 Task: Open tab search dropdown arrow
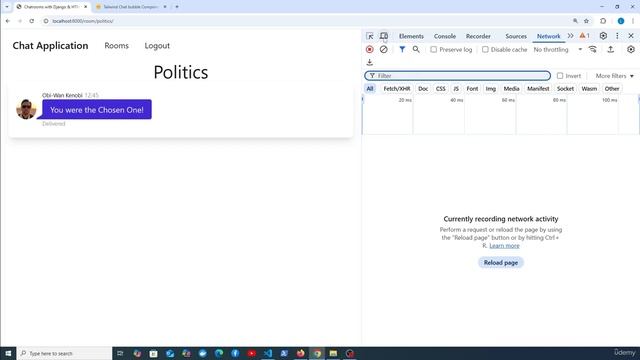pyautogui.click(x=7, y=7)
